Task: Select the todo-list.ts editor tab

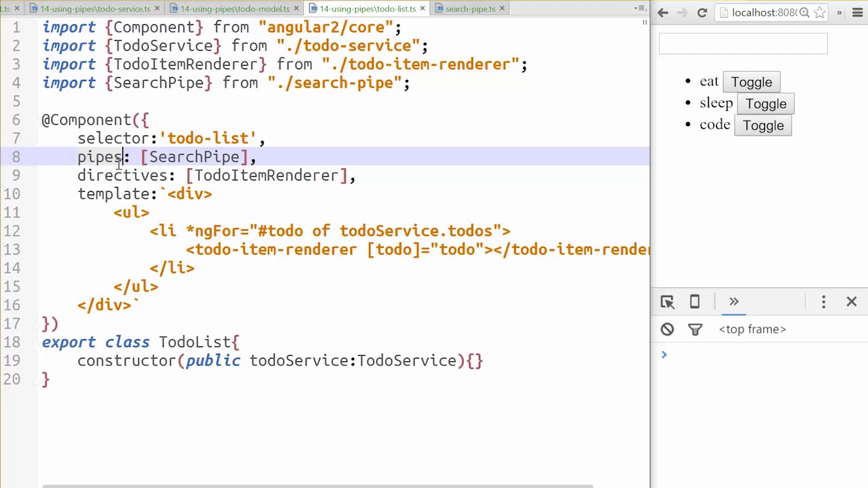Action: (x=368, y=9)
